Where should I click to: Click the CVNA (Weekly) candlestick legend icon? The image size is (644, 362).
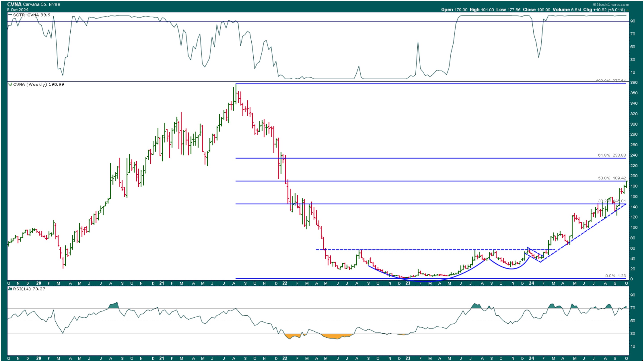[x=10, y=84]
